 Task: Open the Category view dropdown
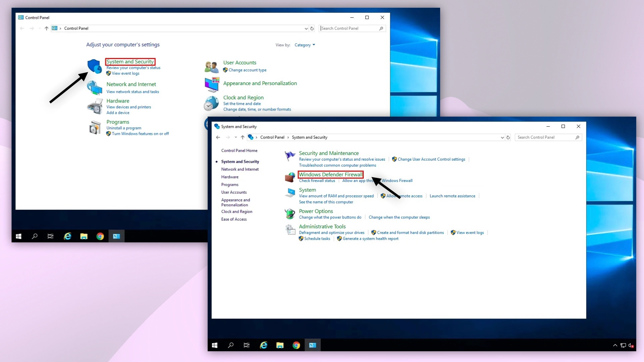pos(304,45)
